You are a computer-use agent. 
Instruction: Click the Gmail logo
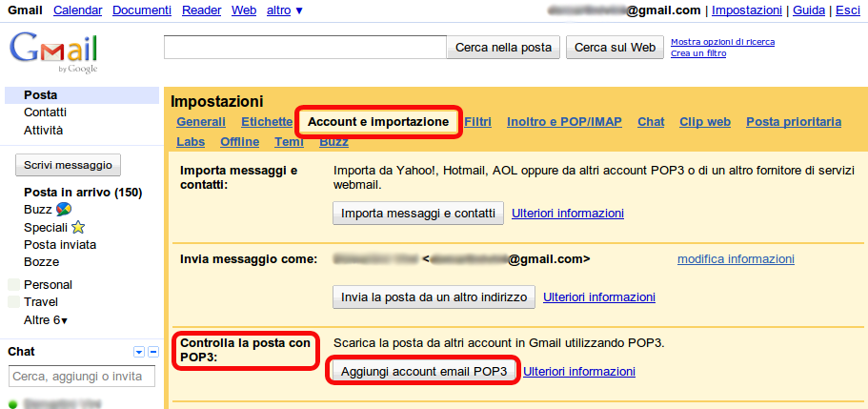(53, 51)
